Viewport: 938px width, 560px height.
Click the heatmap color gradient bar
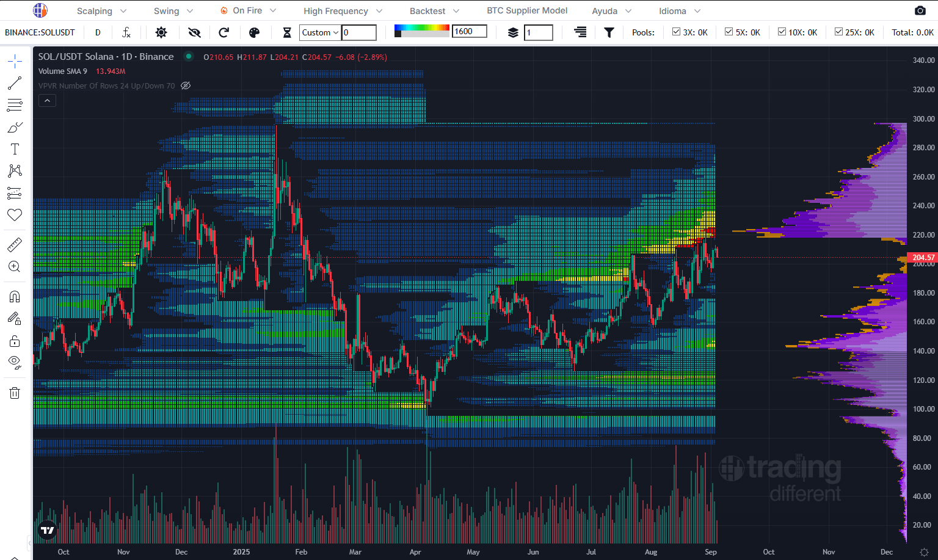coord(422,27)
